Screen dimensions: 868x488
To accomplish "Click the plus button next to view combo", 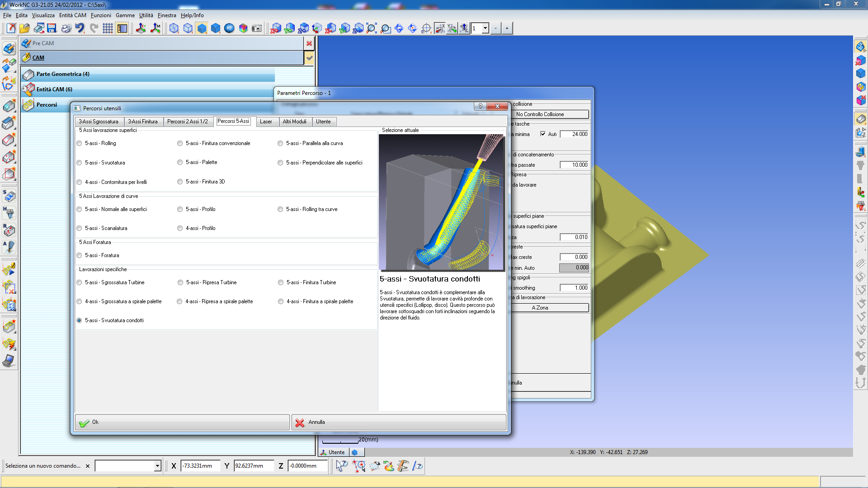I will click(507, 28).
